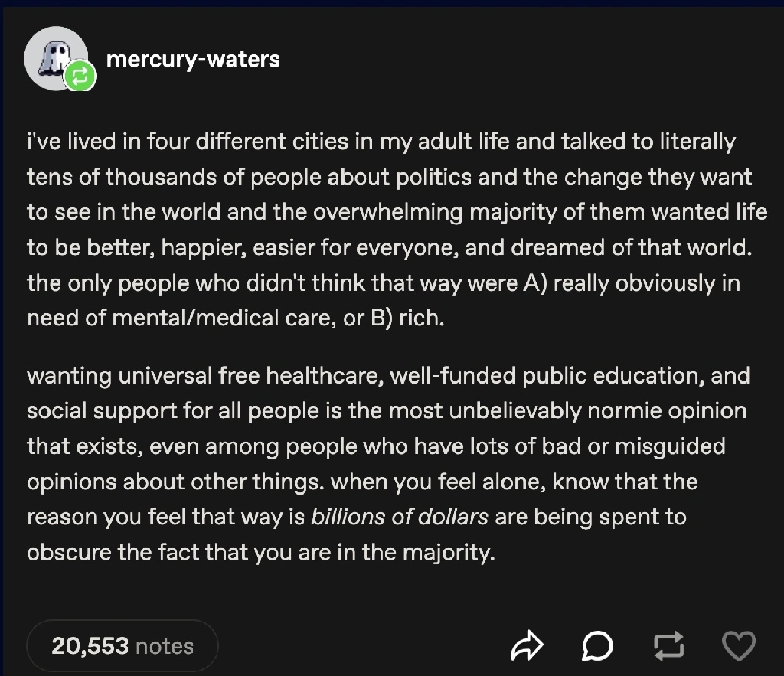Click 'tens of thousands of people' text
Viewport: 784px width, 676px height.
click(x=174, y=177)
